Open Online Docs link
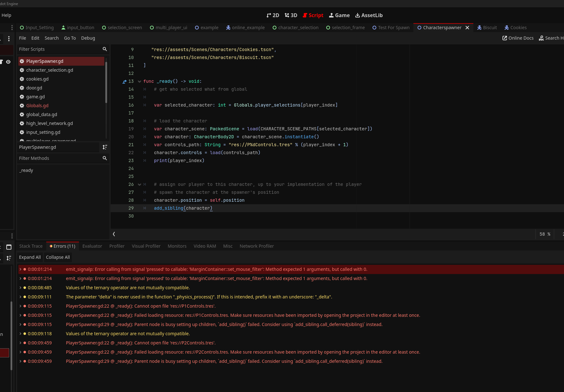Image resolution: width=564 pixels, height=392 pixels. click(518, 38)
